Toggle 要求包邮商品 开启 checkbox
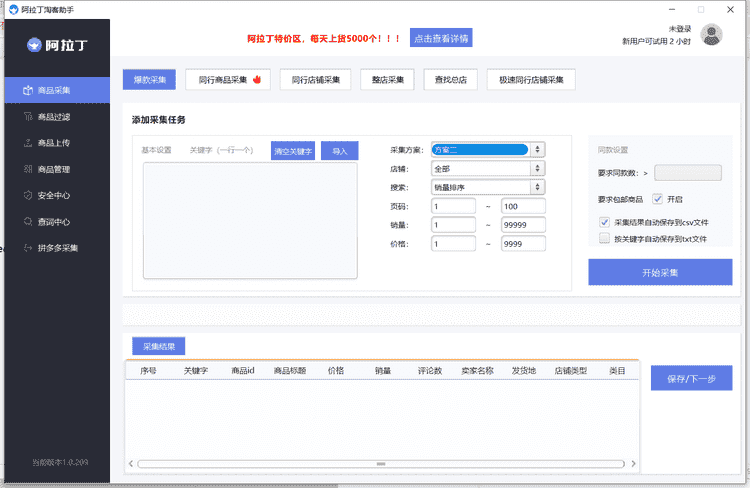This screenshot has height=488, width=750. pyautogui.click(x=658, y=199)
